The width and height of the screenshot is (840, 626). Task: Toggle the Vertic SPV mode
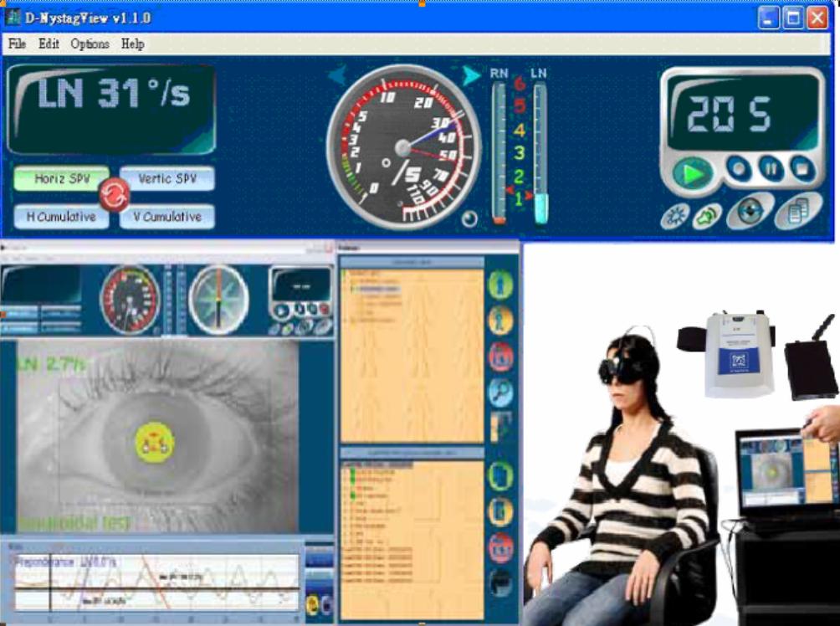click(x=166, y=178)
